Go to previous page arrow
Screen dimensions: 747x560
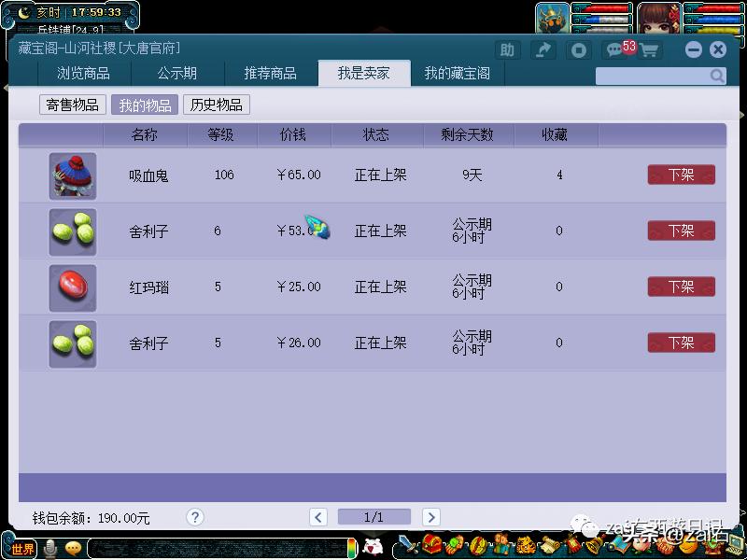(318, 517)
